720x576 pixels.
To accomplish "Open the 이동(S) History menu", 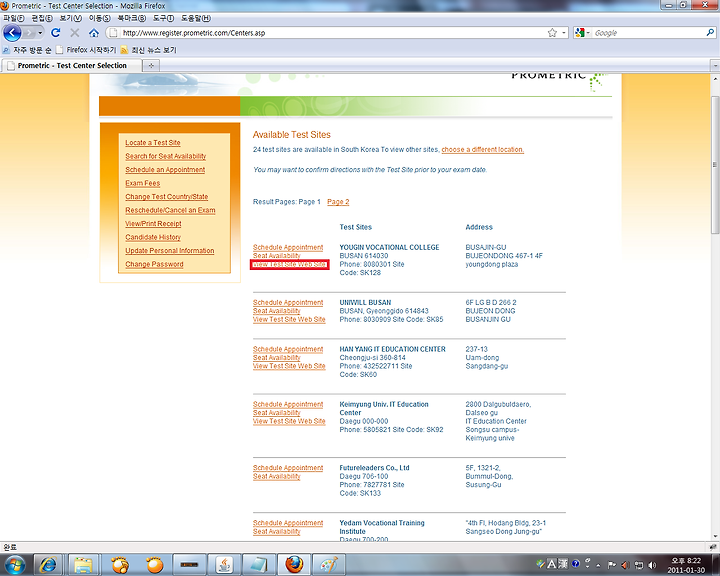I will point(99,18).
